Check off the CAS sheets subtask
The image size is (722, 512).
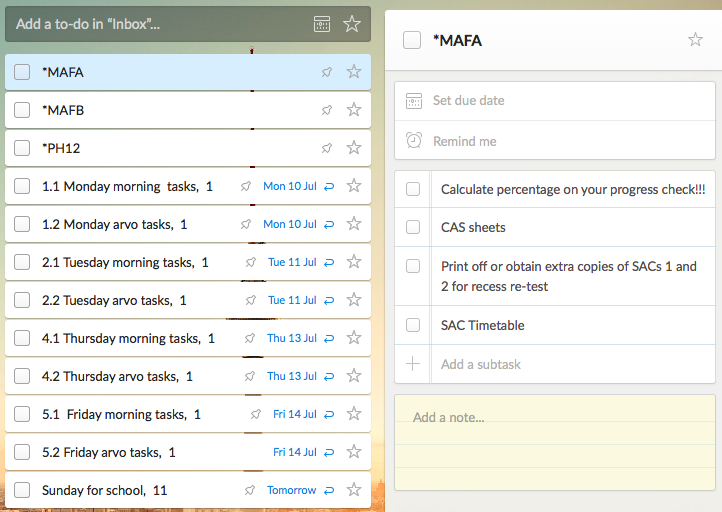[x=413, y=227]
